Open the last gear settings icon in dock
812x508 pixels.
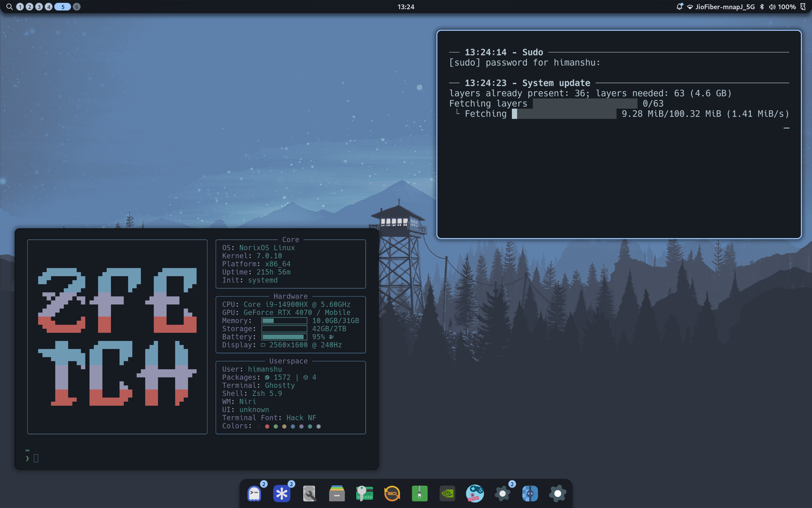point(558,493)
